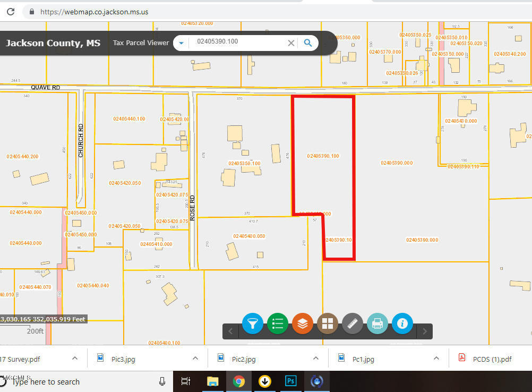Expand options for the Pic2.jpg download

tap(316, 358)
